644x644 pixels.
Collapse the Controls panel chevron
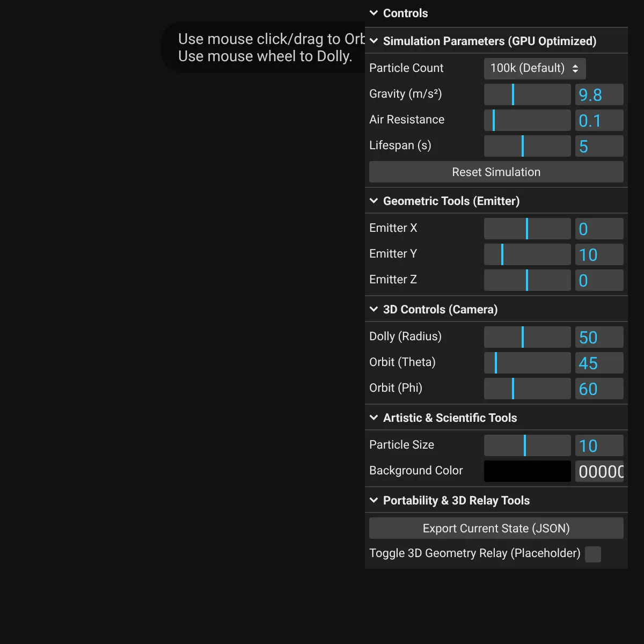click(374, 13)
